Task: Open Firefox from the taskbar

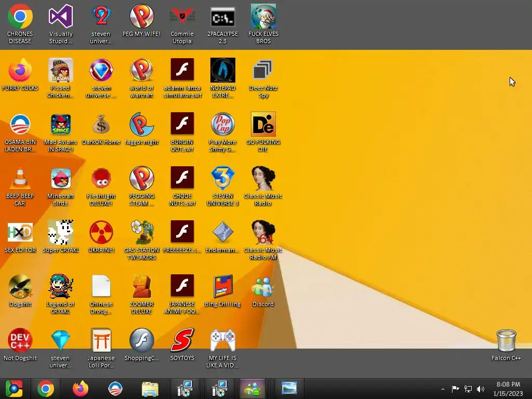Action: 81,389
